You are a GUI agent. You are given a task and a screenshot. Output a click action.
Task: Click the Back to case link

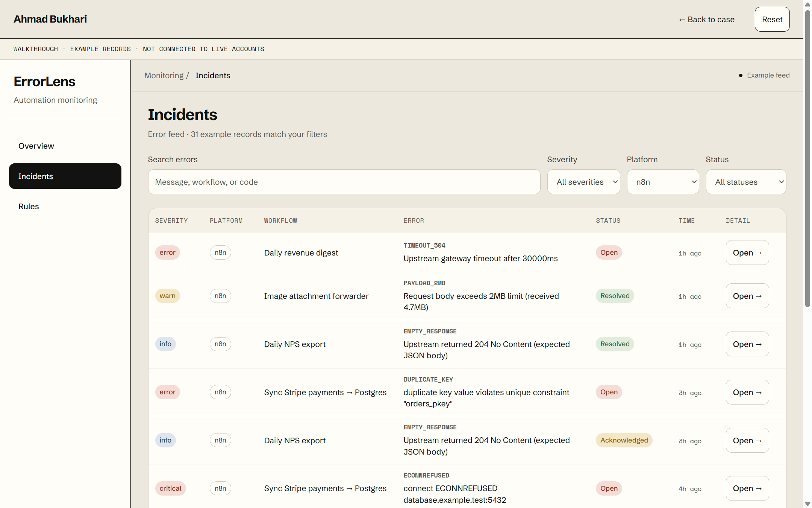tap(706, 20)
